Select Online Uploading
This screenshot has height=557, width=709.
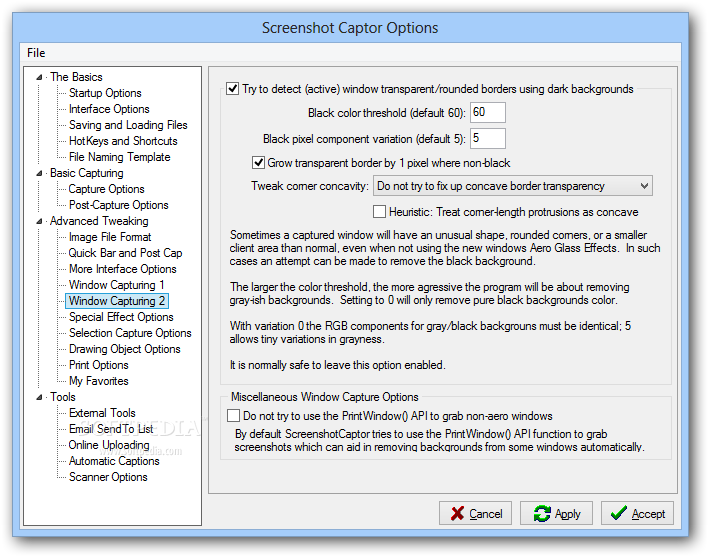(109, 445)
